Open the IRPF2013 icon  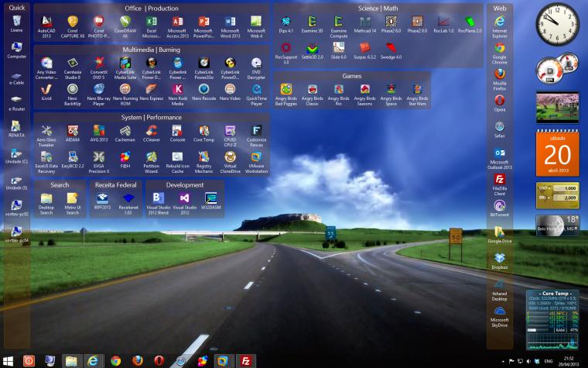click(x=102, y=201)
